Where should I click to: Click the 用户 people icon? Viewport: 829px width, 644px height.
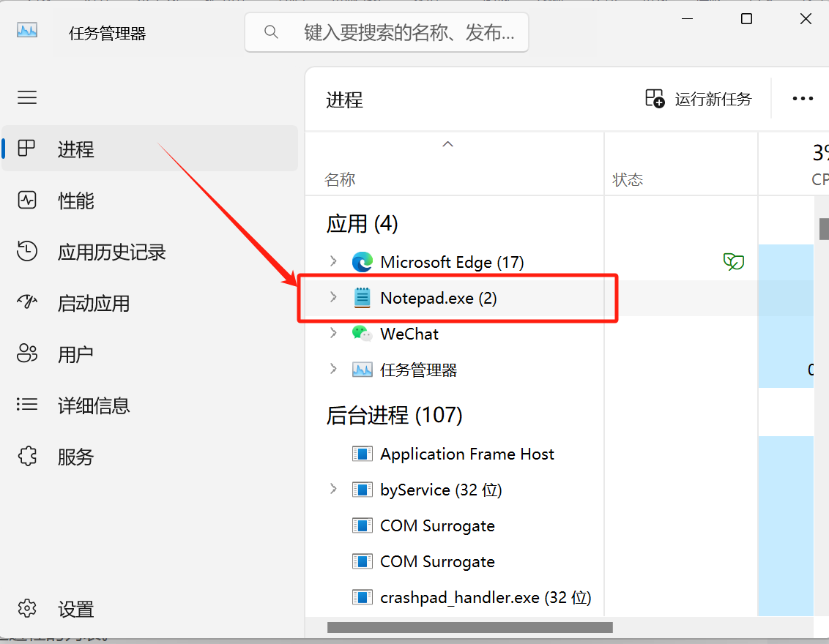coord(27,353)
